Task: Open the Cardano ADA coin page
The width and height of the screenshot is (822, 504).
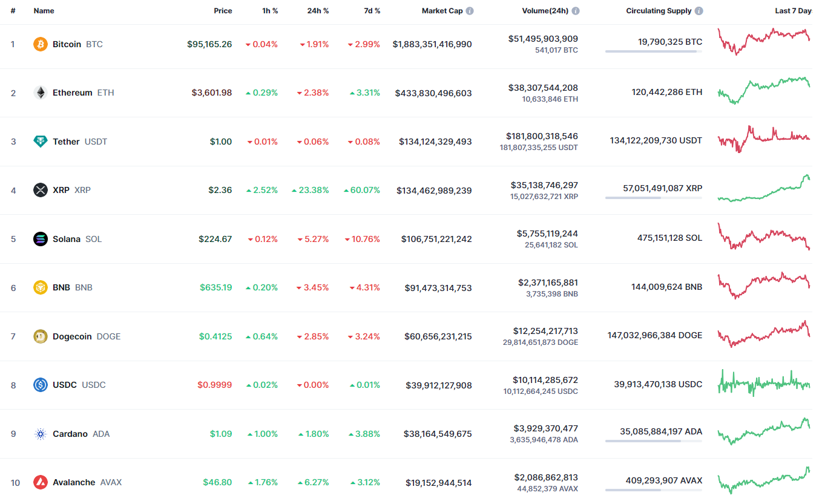Action: pyautogui.click(x=70, y=434)
